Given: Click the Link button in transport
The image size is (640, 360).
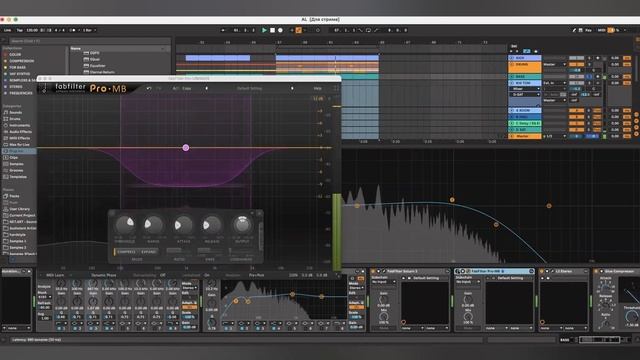Looking at the screenshot, I should coord(7,30).
